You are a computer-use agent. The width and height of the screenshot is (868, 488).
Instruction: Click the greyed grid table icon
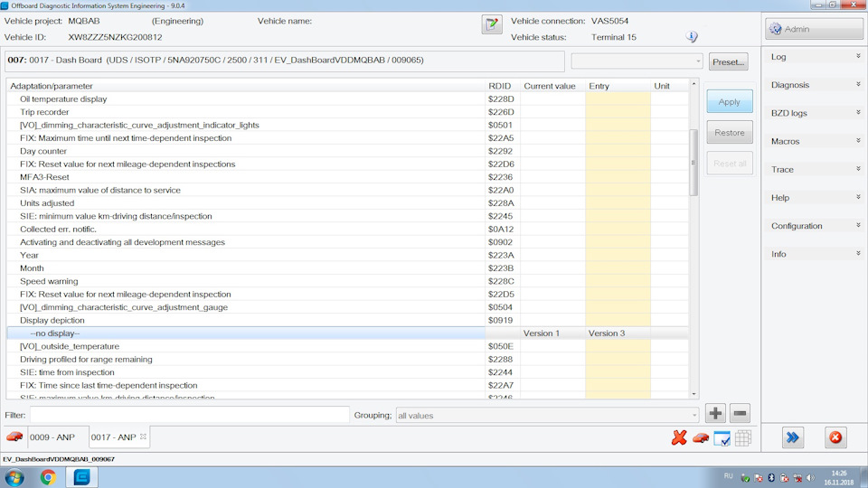click(x=743, y=438)
